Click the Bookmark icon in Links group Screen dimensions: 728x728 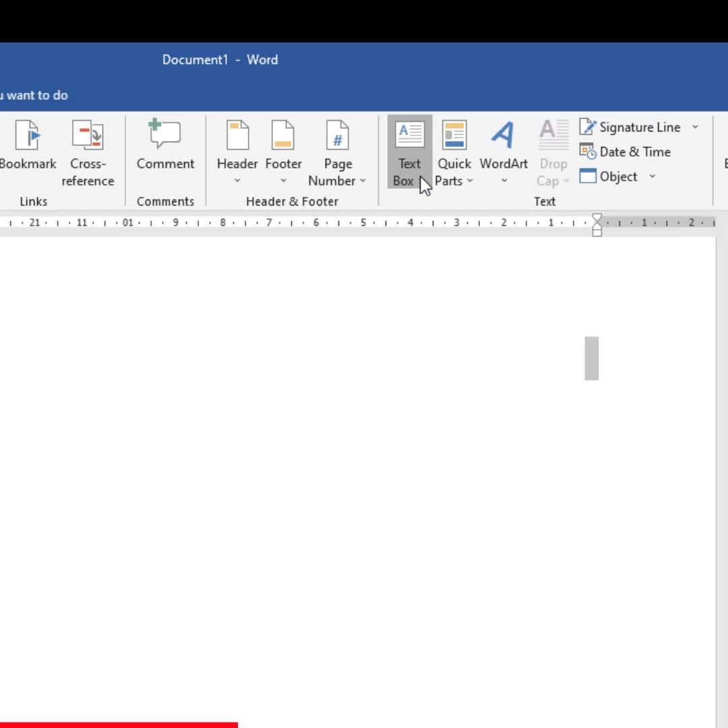pos(28,135)
